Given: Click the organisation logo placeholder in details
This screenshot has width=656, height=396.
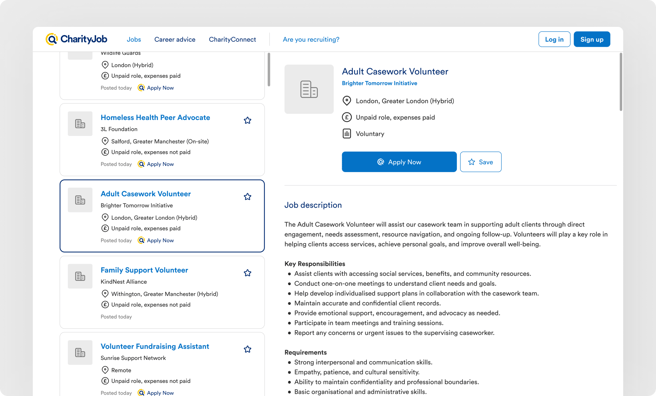Looking at the screenshot, I should pyautogui.click(x=309, y=89).
